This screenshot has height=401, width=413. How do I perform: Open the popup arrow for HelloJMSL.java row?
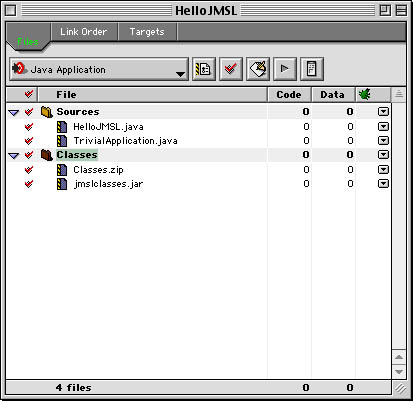[x=383, y=127]
